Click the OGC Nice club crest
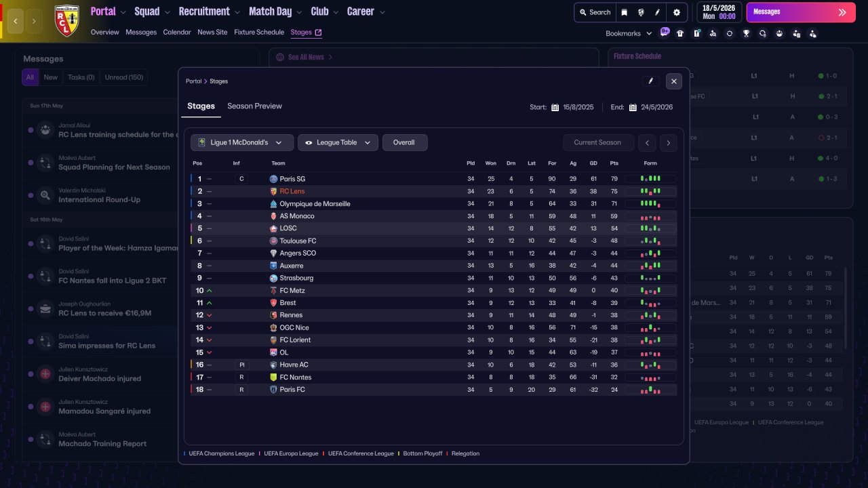 pyautogui.click(x=273, y=327)
